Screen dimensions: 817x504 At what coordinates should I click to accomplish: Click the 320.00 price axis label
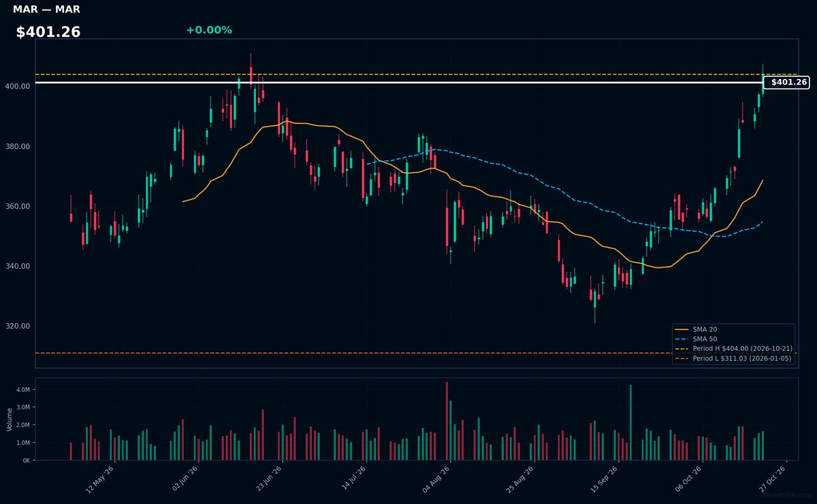coord(18,326)
